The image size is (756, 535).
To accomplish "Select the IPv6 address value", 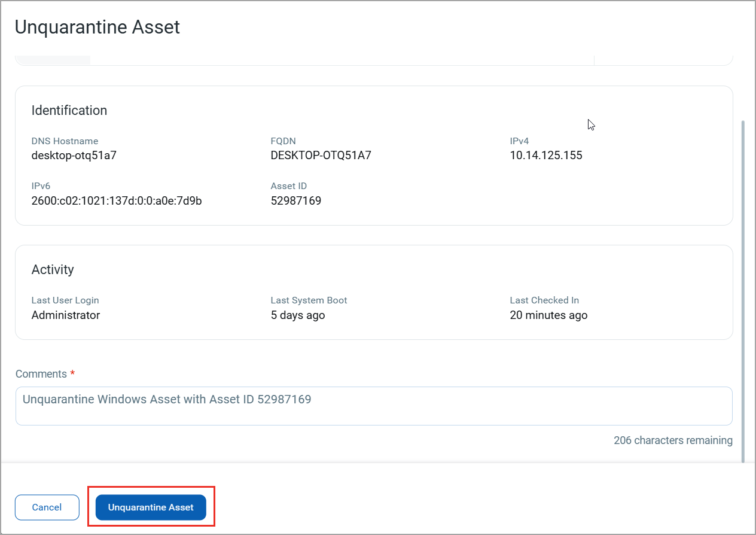I will pyautogui.click(x=117, y=201).
